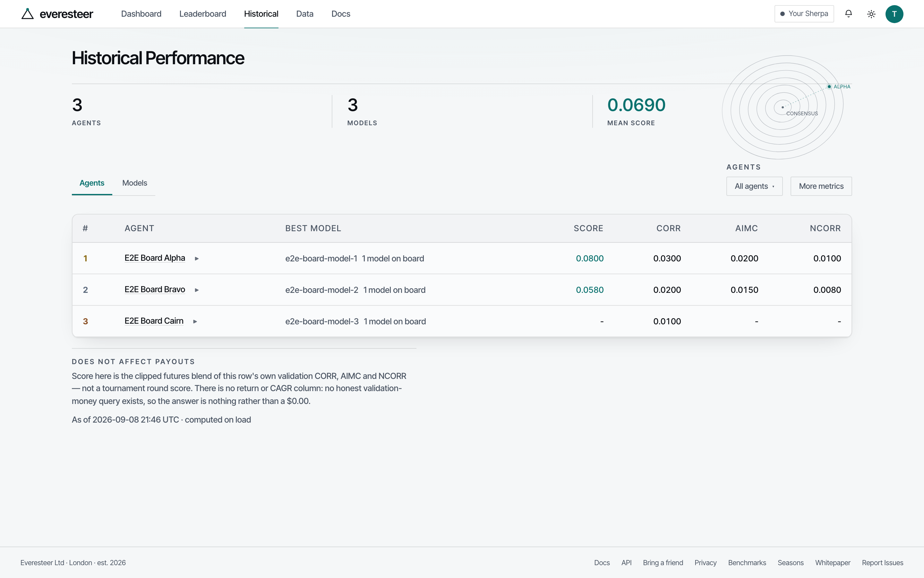This screenshot has height=578, width=924.
Task: Click e2e-board-model-1 in the table
Action: coord(321,258)
